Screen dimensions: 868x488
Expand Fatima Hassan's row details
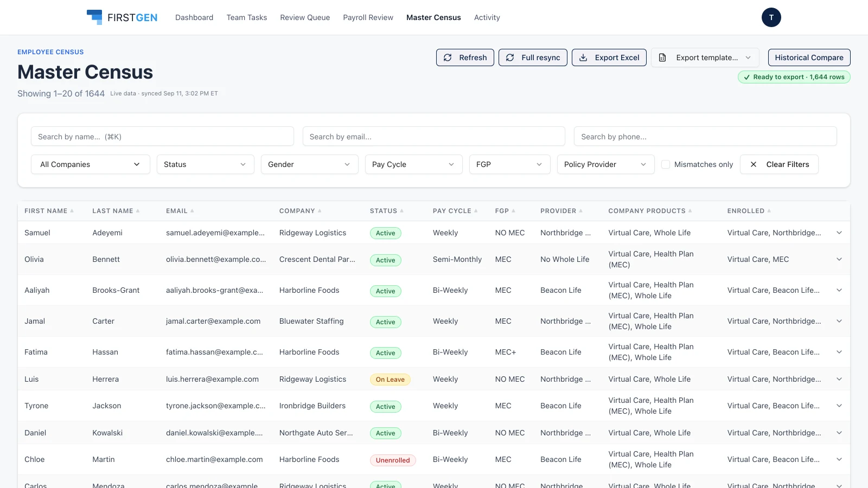coord(839,352)
